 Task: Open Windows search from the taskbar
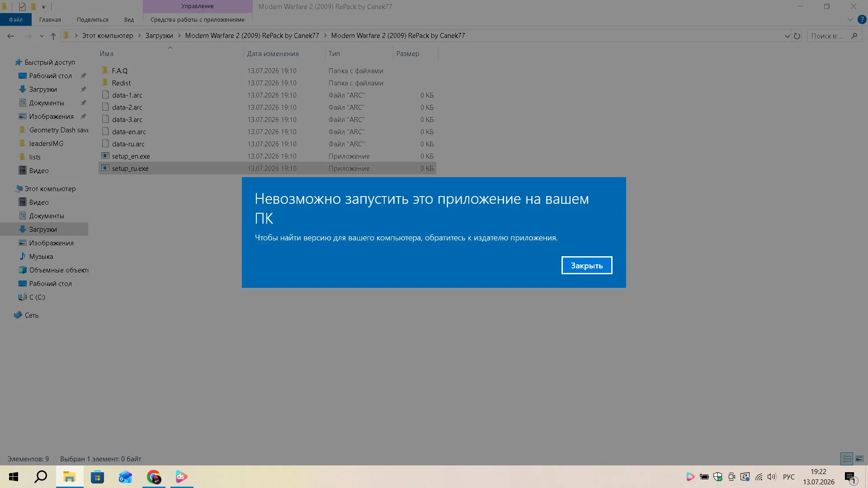[x=41, y=477]
